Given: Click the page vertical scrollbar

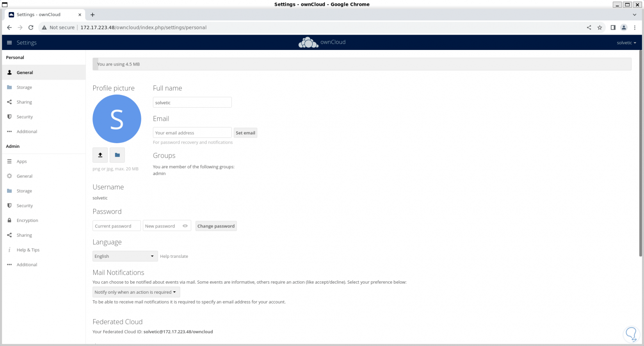Looking at the screenshot, I should [x=640, y=153].
